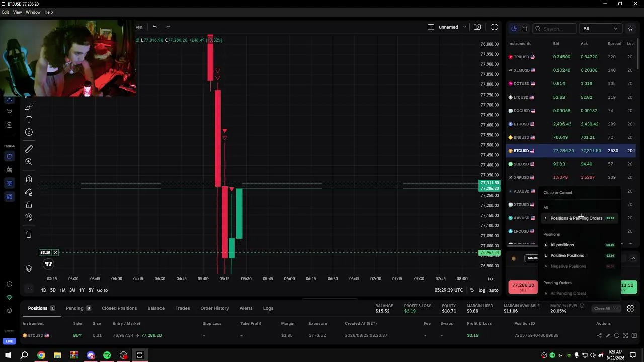The image size is (644, 362).
Task: Undo the last chart action
Action: click(x=155, y=27)
